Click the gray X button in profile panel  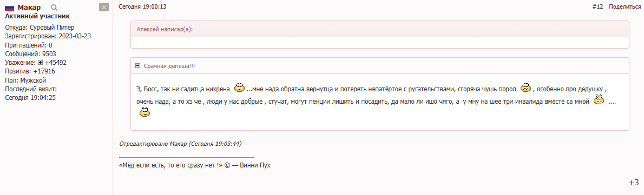pyautogui.click(x=104, y=7)
